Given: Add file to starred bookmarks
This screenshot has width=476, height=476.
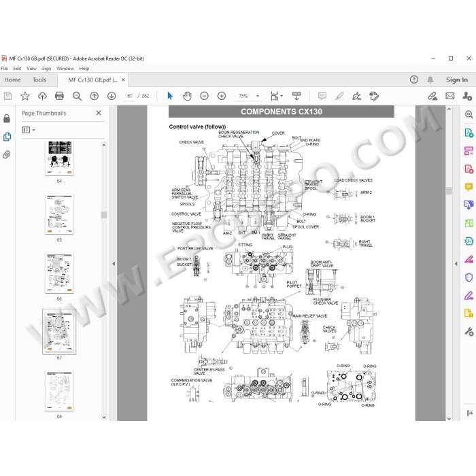Looking at the screenshot, I should [25, 97].
